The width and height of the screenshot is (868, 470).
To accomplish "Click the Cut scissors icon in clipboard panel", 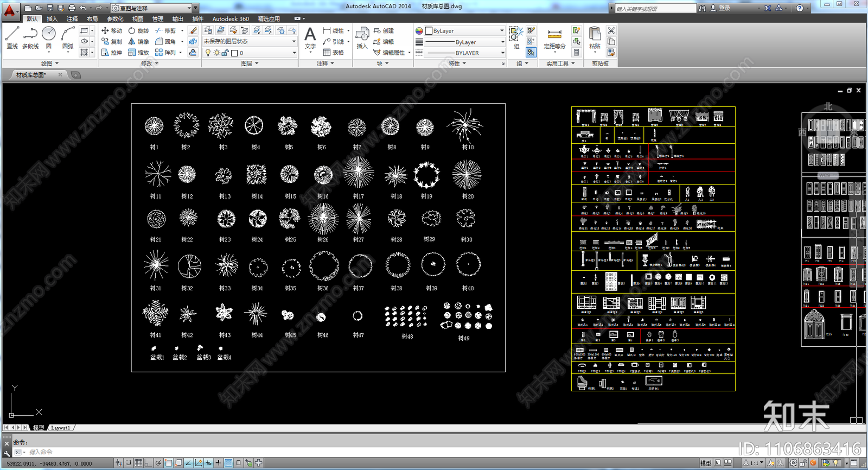I will pos(611,31).
